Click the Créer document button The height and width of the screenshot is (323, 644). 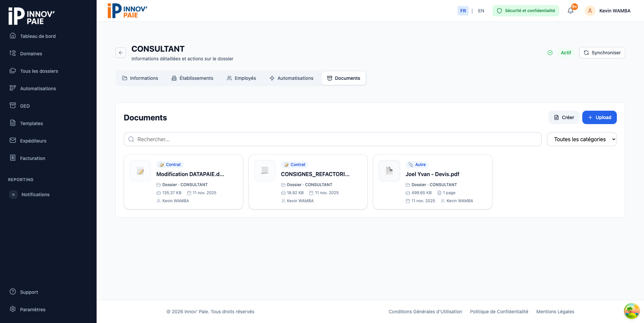click(564, 117)
